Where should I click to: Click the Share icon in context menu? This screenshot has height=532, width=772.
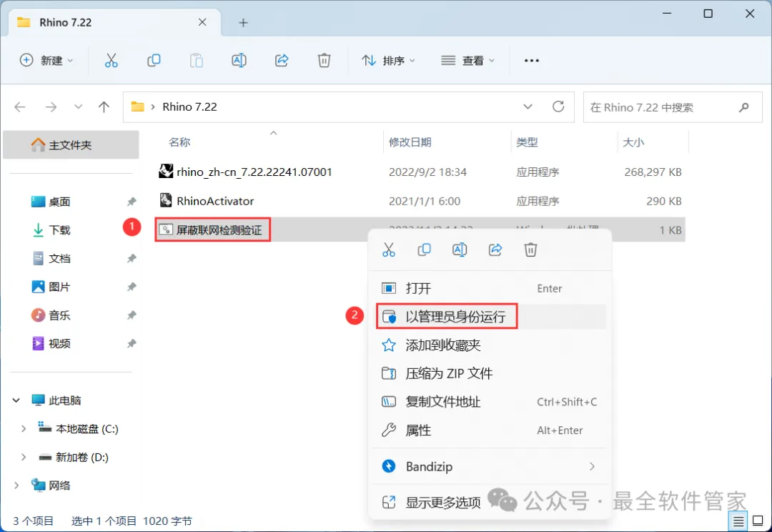[x=495, y=250]
